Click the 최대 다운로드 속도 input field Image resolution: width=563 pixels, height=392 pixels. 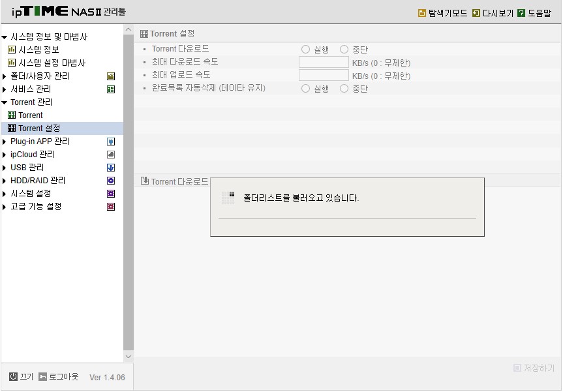[x=324, y=62]
